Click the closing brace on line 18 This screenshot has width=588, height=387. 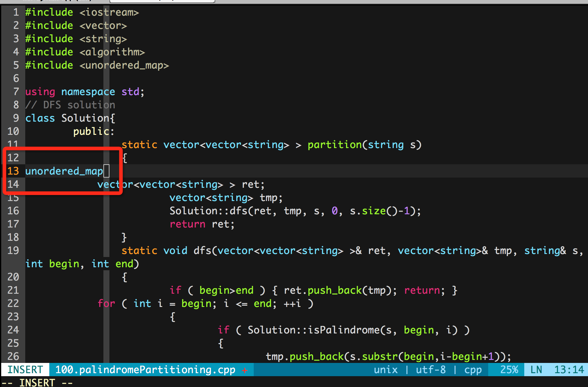[124, 238]
